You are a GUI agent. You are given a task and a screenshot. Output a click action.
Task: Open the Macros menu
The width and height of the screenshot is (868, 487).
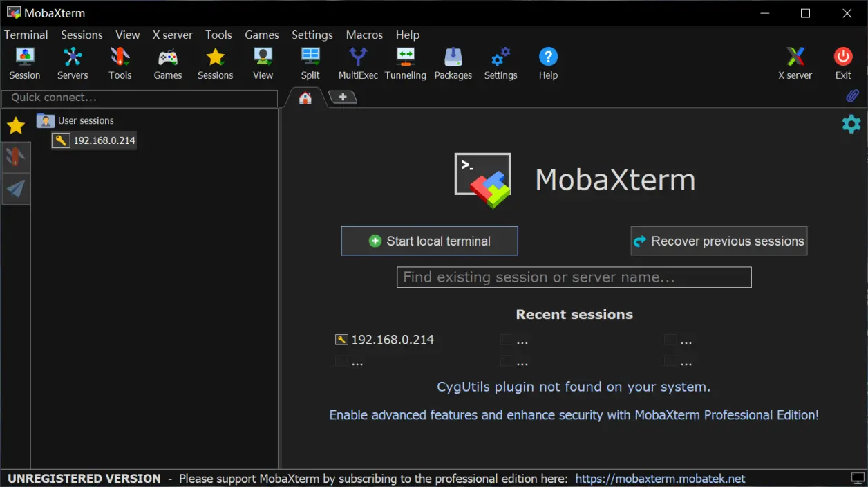[364, 35]
